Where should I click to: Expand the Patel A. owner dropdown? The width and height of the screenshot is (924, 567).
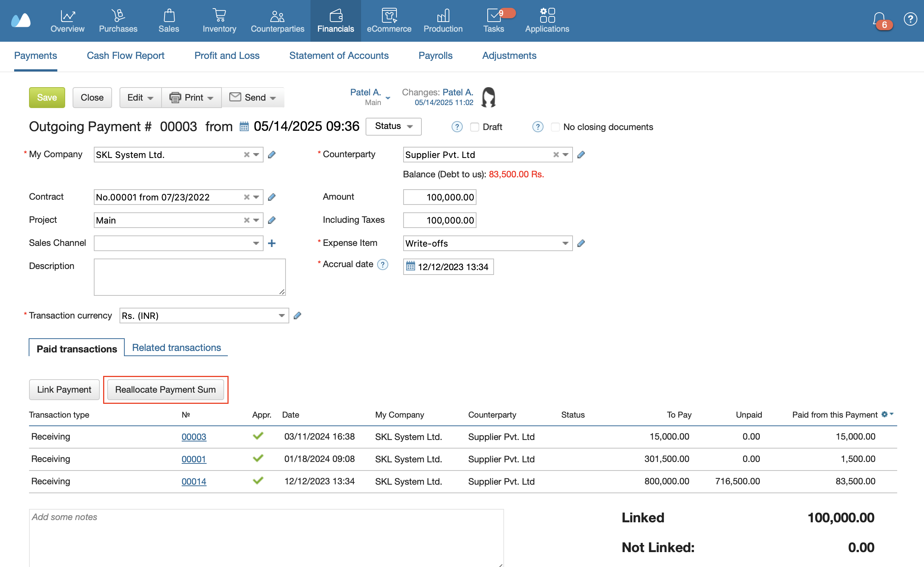388,98
